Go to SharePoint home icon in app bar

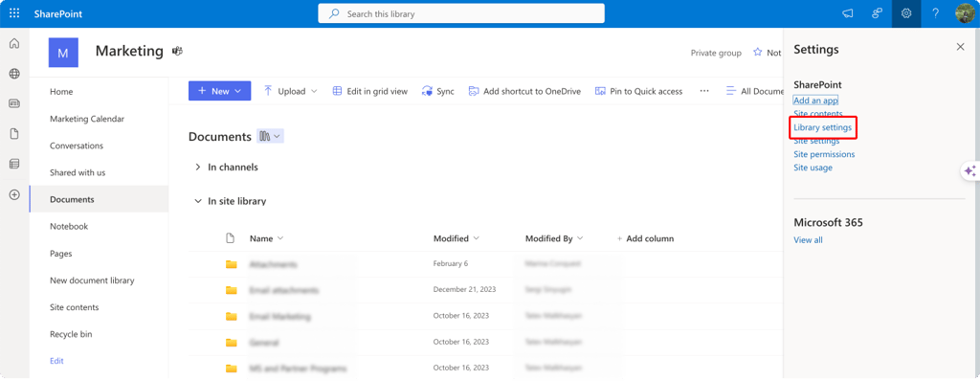tap(13, 44)
